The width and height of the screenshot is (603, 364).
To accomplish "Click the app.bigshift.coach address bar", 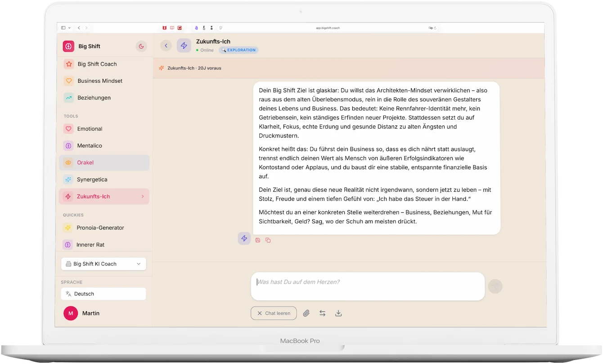I will click(328, 28).
